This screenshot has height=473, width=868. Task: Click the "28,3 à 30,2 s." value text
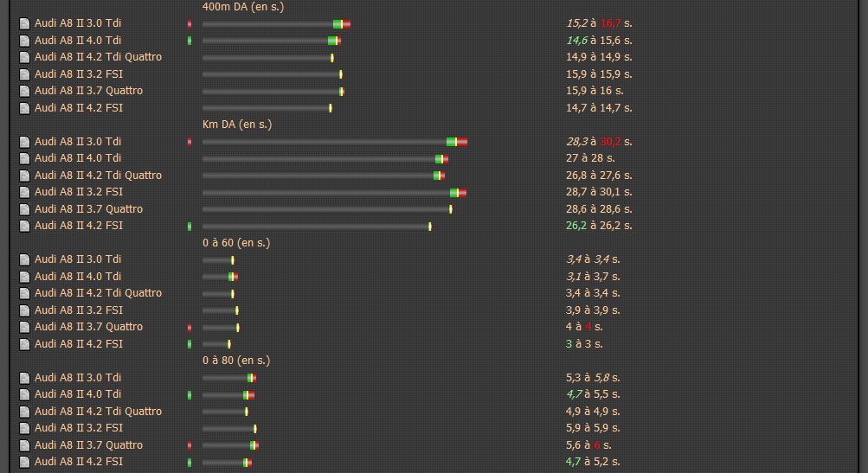tap(599, 142)
